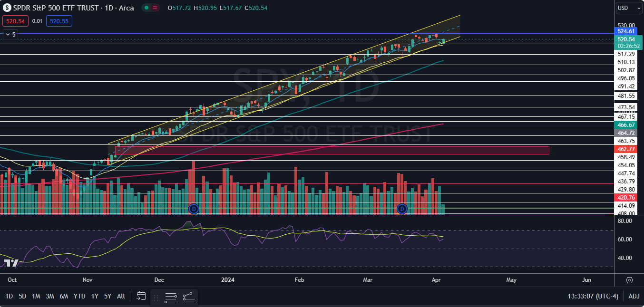
Task: Click the green market open status indicator
Action: coord(147,7)
